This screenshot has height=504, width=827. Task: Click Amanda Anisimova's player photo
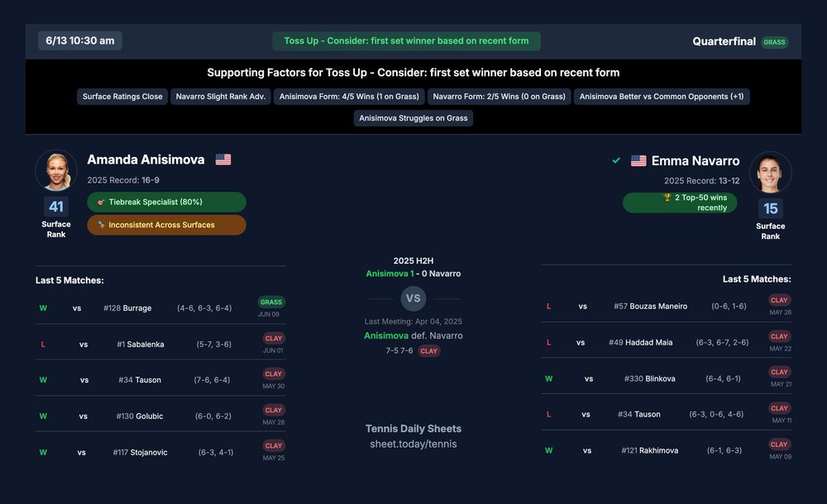pos(56,171)
